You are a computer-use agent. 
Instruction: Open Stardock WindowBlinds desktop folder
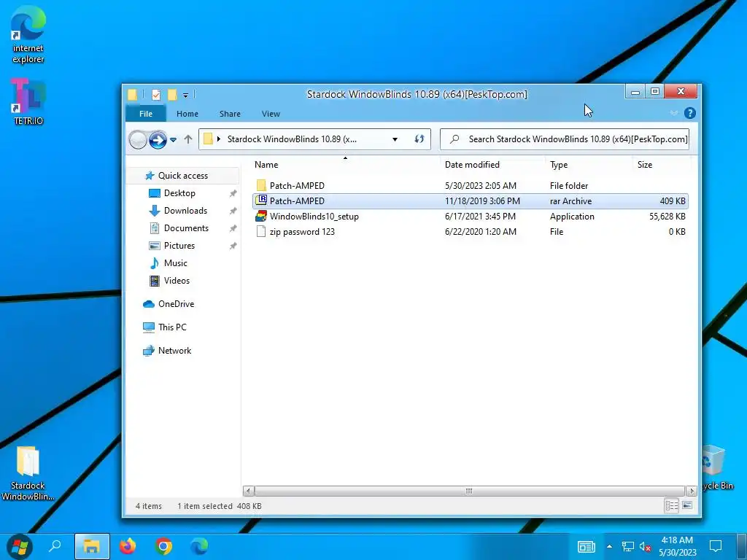point(28,472)
